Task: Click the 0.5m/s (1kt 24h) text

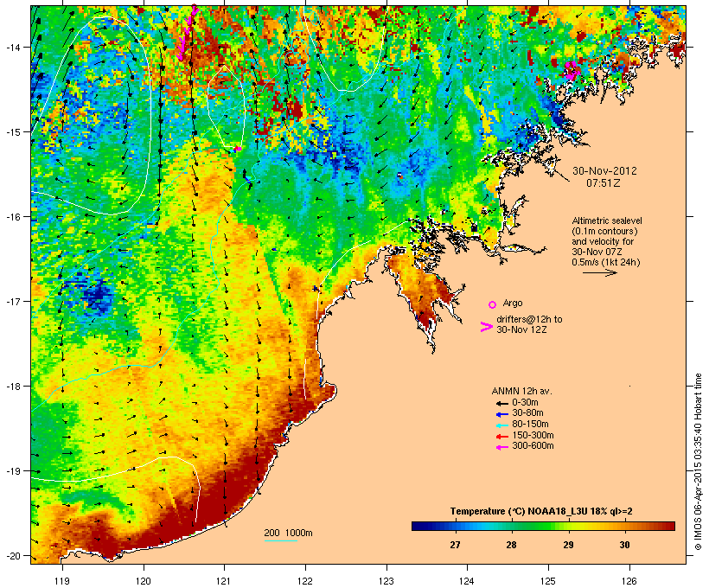Action: point(606,262)
